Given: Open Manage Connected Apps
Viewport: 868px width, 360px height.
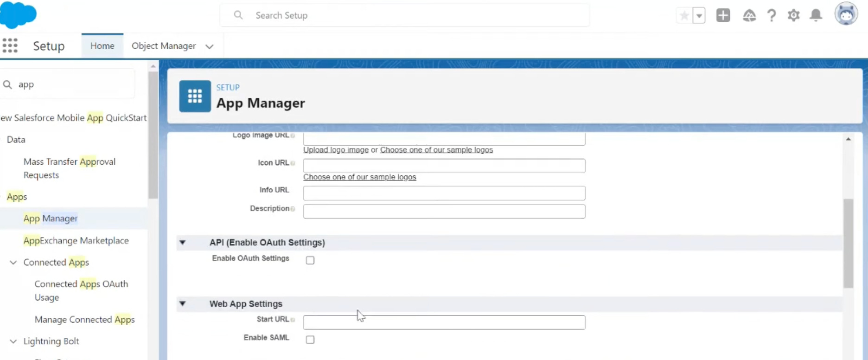Looking at the screenshot, I should (84, 320).
